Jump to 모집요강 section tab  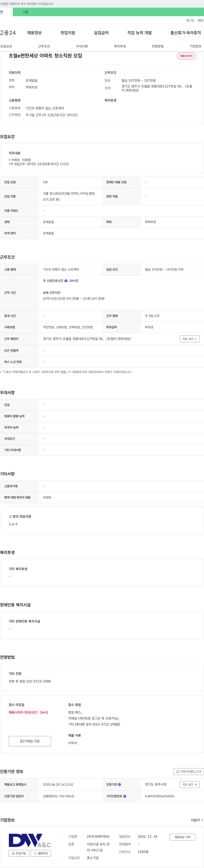tap(6, 46)
